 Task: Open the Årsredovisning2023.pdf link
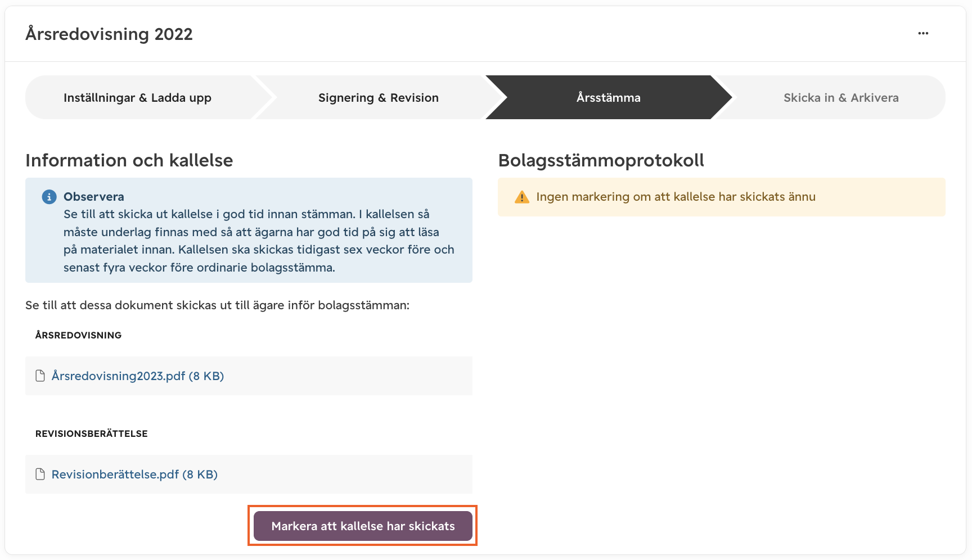click(x=138, y=376)
